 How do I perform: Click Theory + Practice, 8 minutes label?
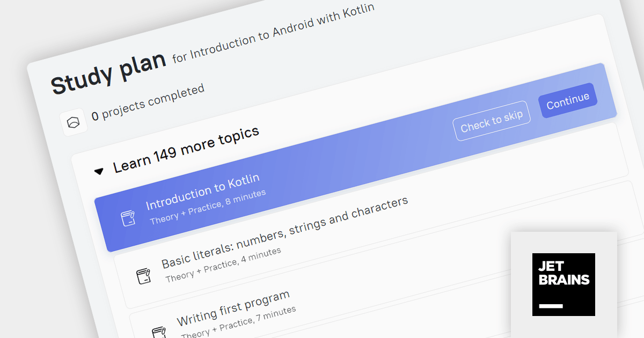click(208, 207)
